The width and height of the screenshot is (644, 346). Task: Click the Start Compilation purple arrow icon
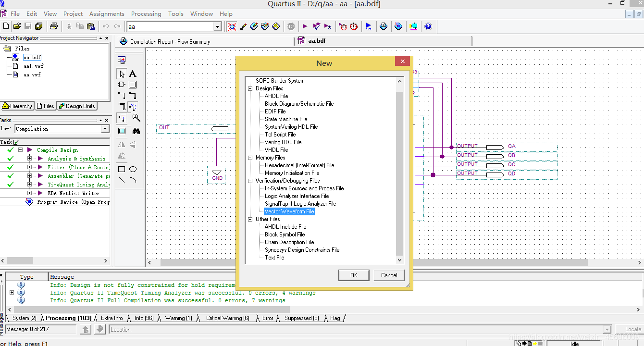pos(305,26)
